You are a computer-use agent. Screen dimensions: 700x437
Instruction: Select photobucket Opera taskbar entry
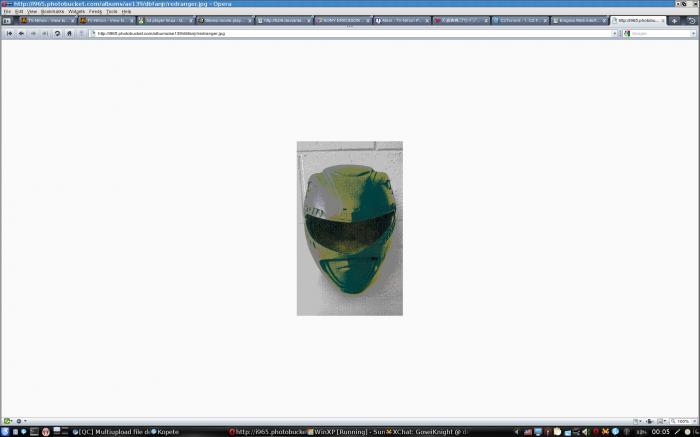(267, 432)
